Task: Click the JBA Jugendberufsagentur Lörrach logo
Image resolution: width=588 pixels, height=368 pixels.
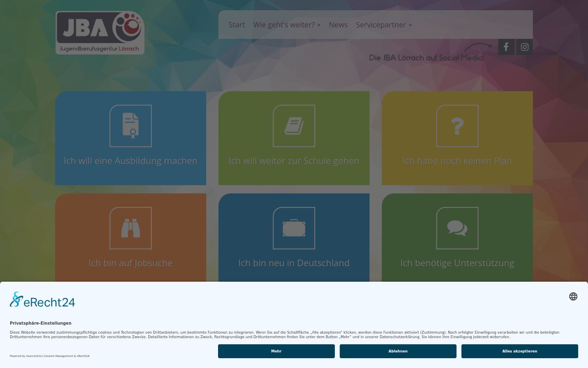Action: click(x=100, y=33)
